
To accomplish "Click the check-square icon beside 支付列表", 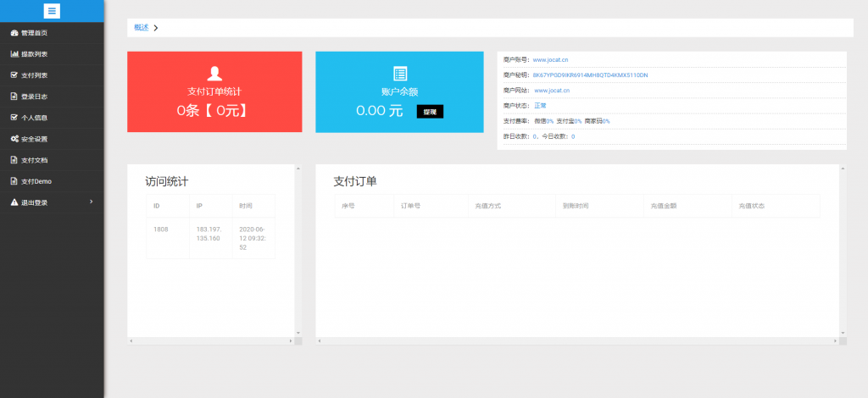I will pyautogui.click(x=14, y=75).
